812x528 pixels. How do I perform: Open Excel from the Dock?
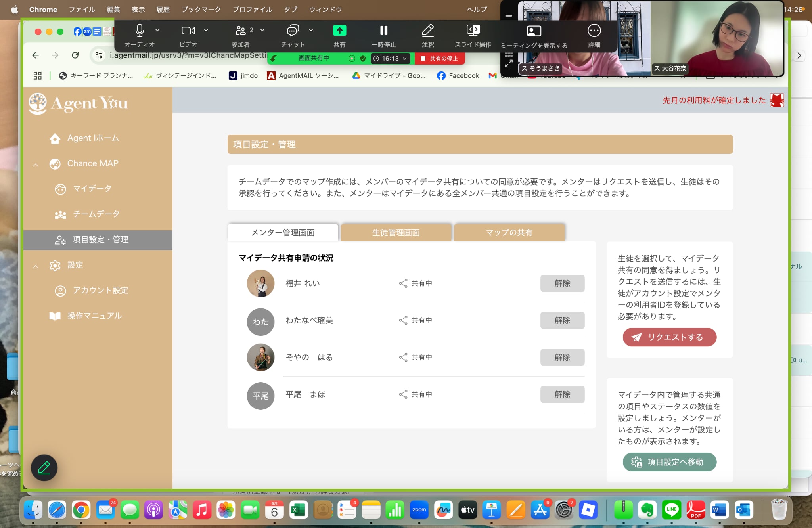[298, 510]
